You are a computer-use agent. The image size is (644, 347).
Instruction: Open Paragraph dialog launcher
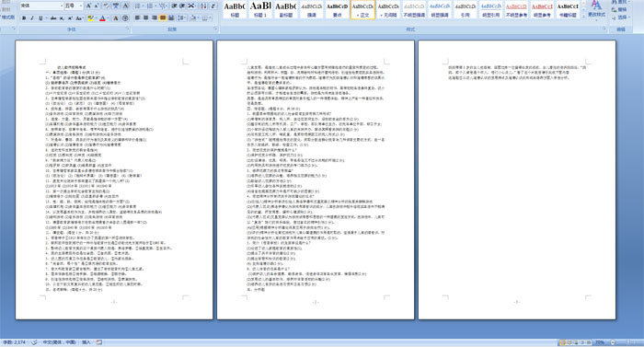215,29
